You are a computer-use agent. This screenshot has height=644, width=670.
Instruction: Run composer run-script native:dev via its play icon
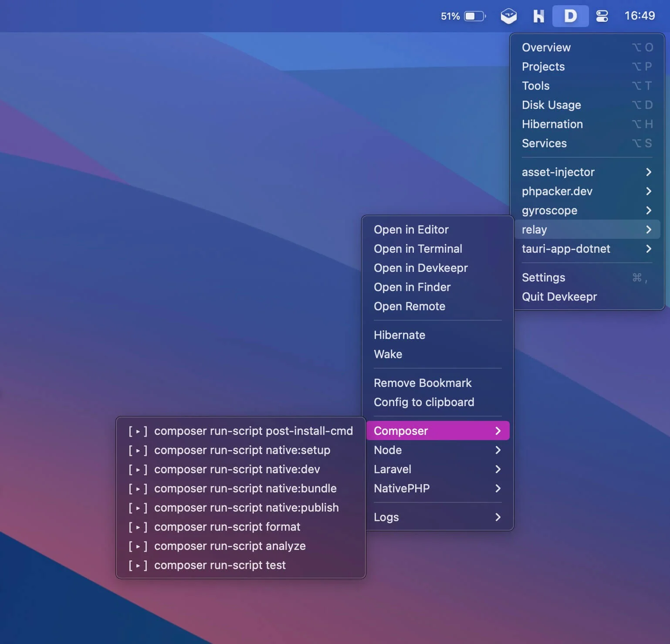[x=139, y=469]
